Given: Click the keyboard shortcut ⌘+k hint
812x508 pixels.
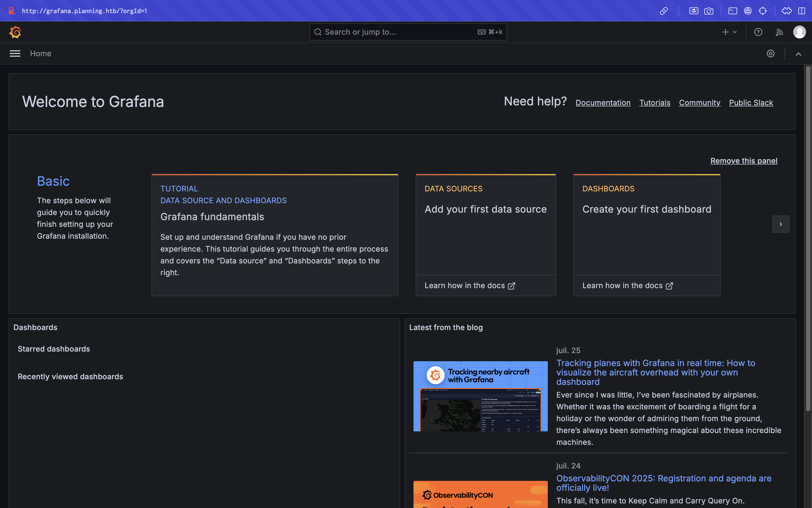Looking at the screenshot, I should 490,32.
